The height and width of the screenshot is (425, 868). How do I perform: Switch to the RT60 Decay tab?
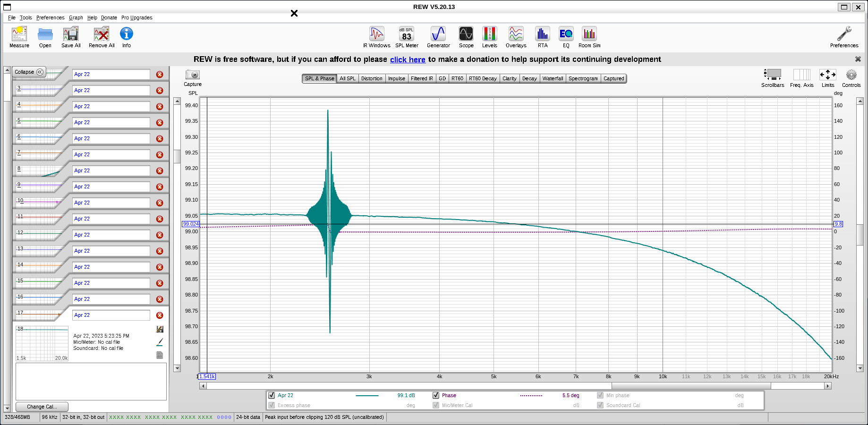point(483,78)
